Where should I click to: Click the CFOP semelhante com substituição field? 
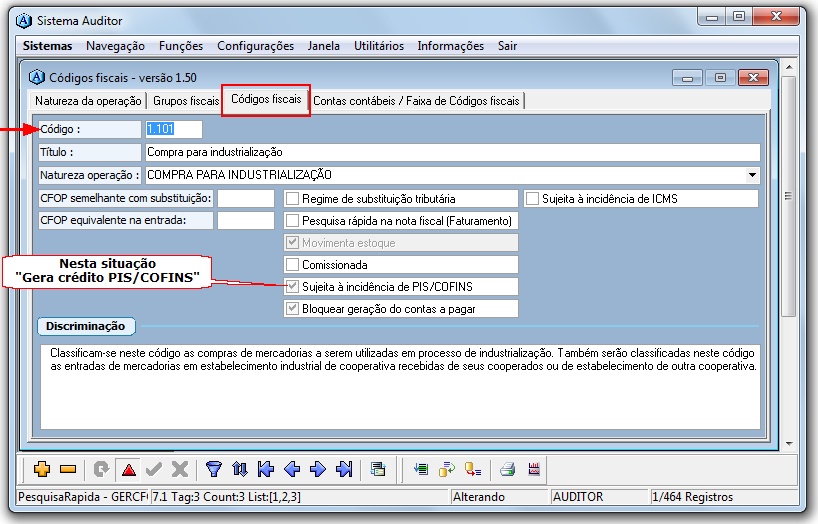[x=246, y=198]
